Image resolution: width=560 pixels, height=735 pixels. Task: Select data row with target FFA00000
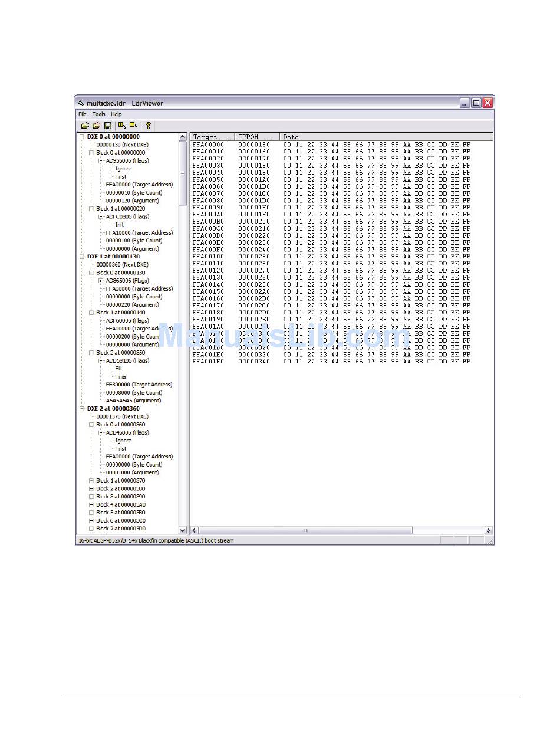pos(331,145)
